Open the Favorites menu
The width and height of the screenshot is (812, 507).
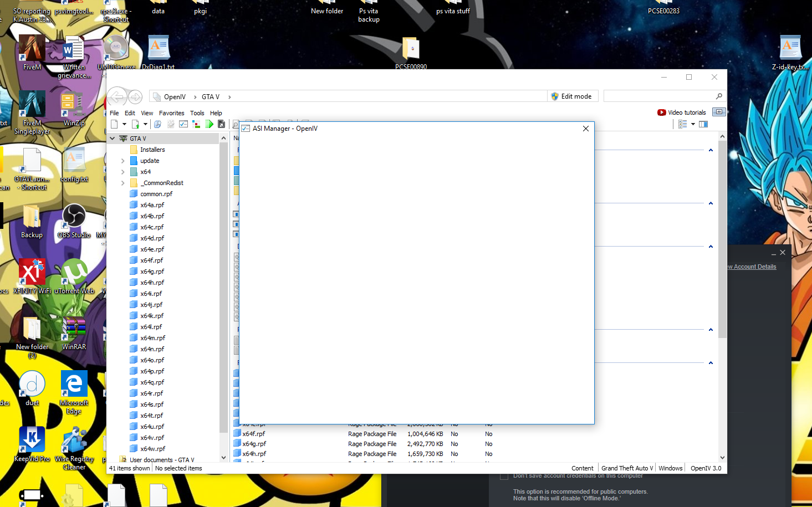[171, 113]
